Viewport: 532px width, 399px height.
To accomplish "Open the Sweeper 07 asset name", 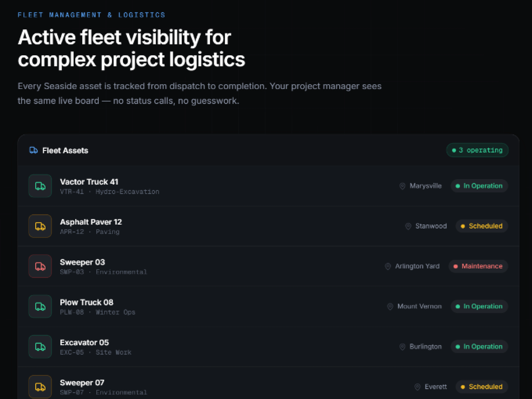I will [x=82, y=383].
